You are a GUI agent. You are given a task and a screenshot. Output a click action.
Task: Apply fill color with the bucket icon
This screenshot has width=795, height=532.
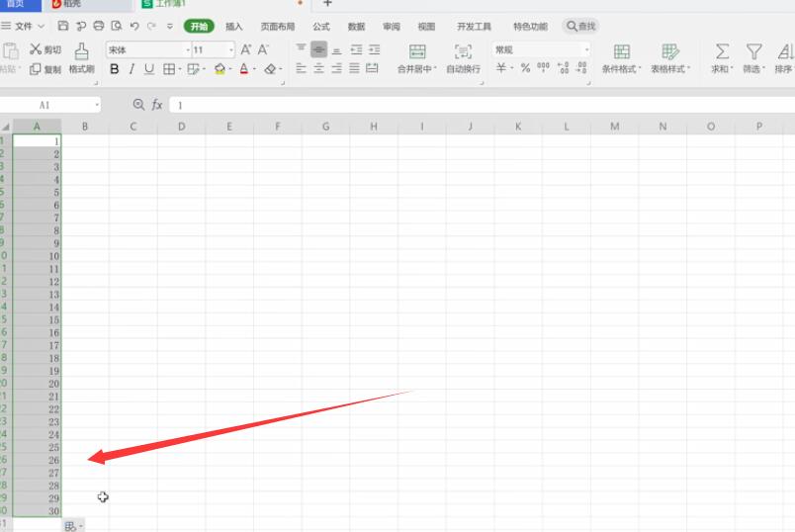[220, 69]
